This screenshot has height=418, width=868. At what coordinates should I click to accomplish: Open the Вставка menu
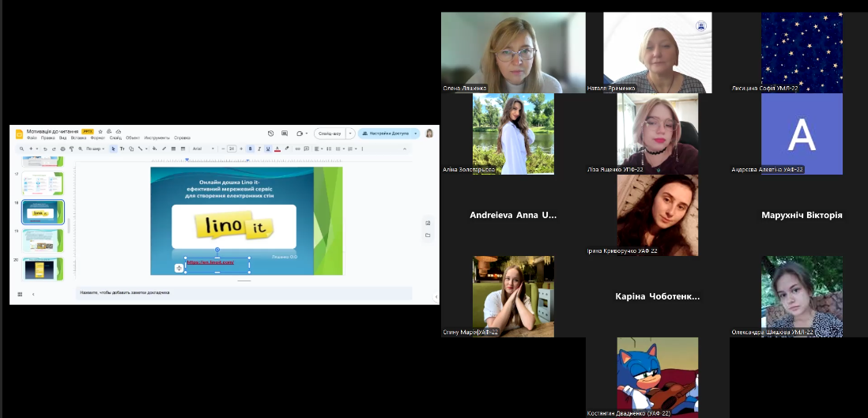(78, 137)
